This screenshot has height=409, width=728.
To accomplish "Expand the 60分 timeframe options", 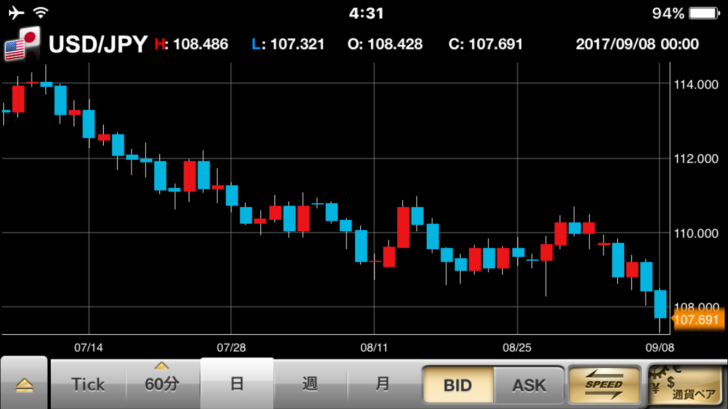I will tap(162, 382).
